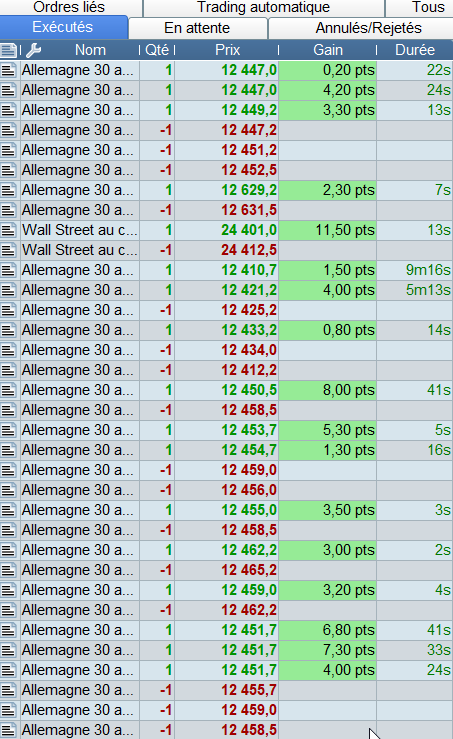Open details icon for the 12 447,2 order
This screenshot has width=453, height=739.
coord(8,130)
